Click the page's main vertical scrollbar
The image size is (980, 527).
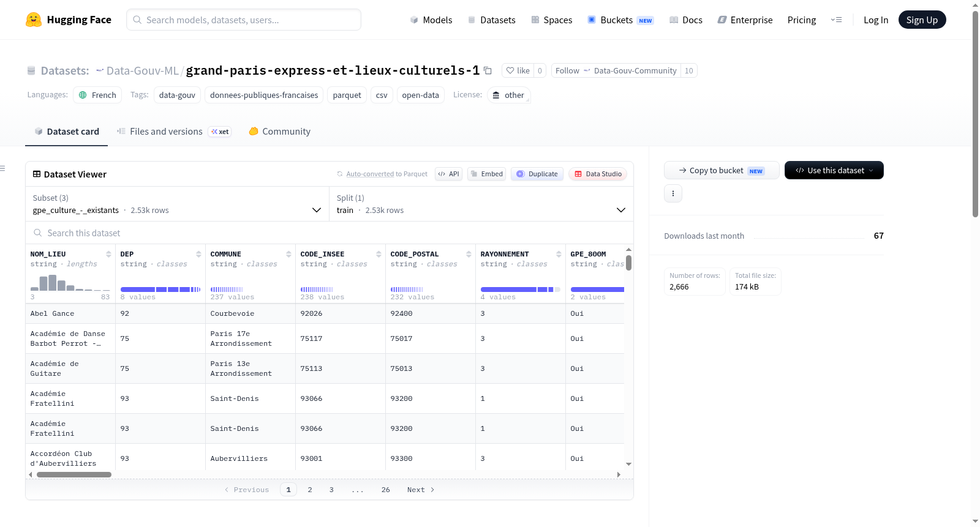[975, 113]
